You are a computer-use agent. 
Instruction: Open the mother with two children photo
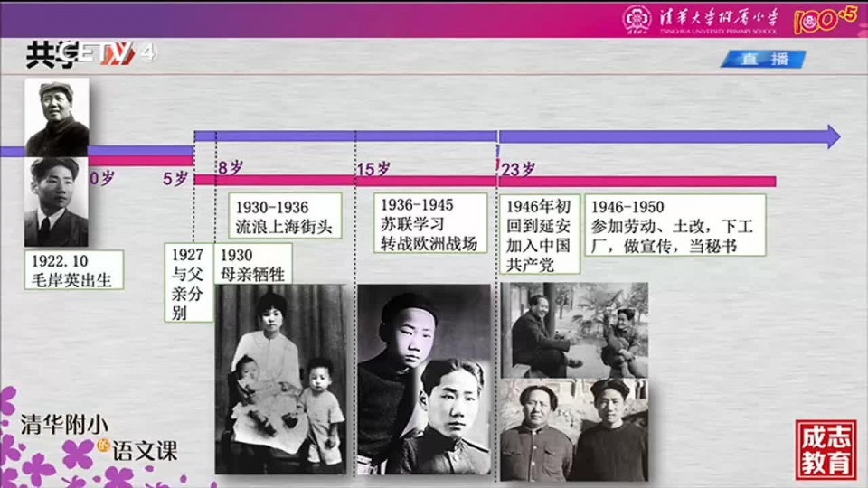[x=281, y=379]
